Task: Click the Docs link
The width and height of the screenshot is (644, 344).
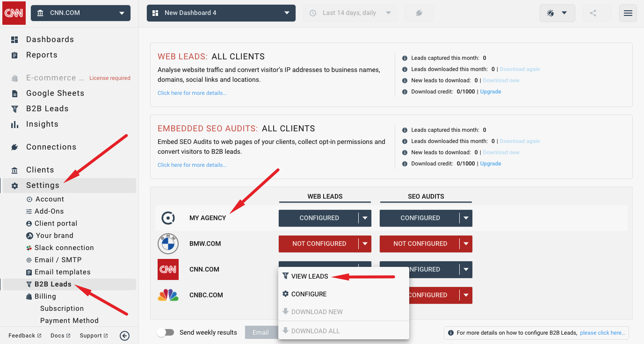Action: point(60,336)
